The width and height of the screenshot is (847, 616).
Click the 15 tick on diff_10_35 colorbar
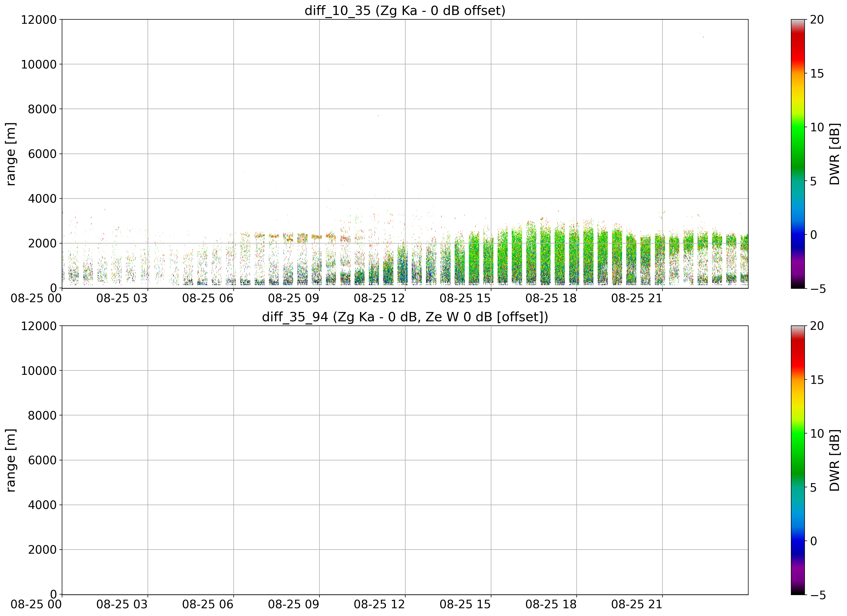coord(817,74)
